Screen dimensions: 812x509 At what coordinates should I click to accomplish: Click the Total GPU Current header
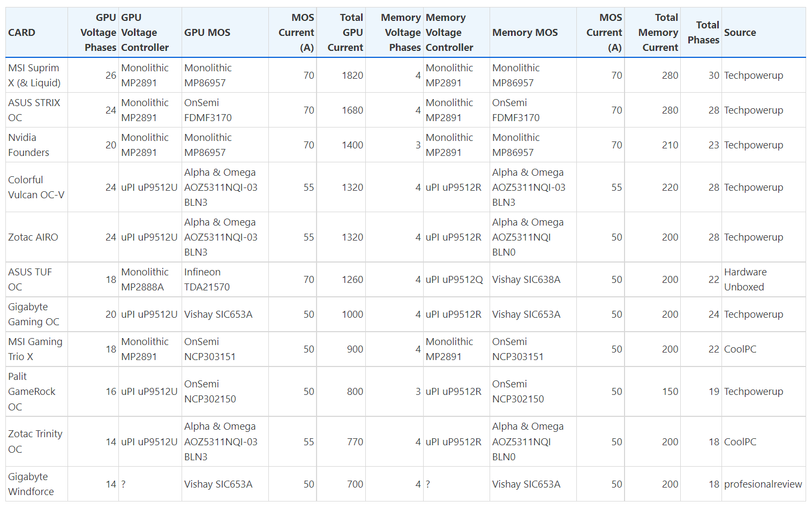click(345, 33)
